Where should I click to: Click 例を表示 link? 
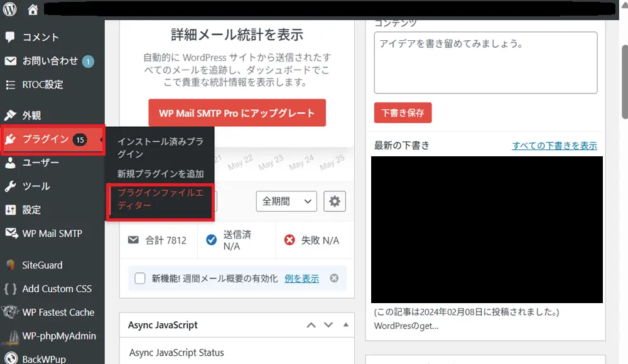click(301, 278)
